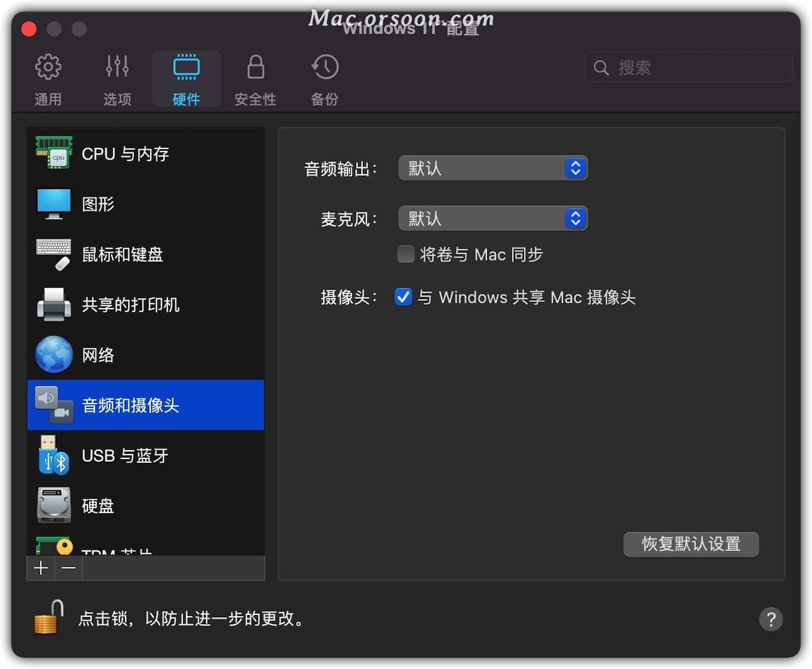Click the 共享的打印机 printer icon
812x669 pixels.
tap(54, 304)
